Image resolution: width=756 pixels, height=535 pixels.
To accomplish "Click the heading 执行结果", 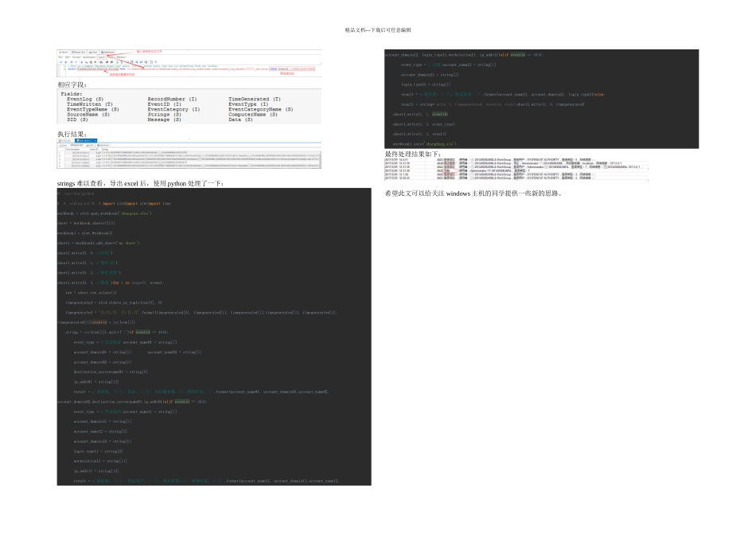I will [72, 134].
